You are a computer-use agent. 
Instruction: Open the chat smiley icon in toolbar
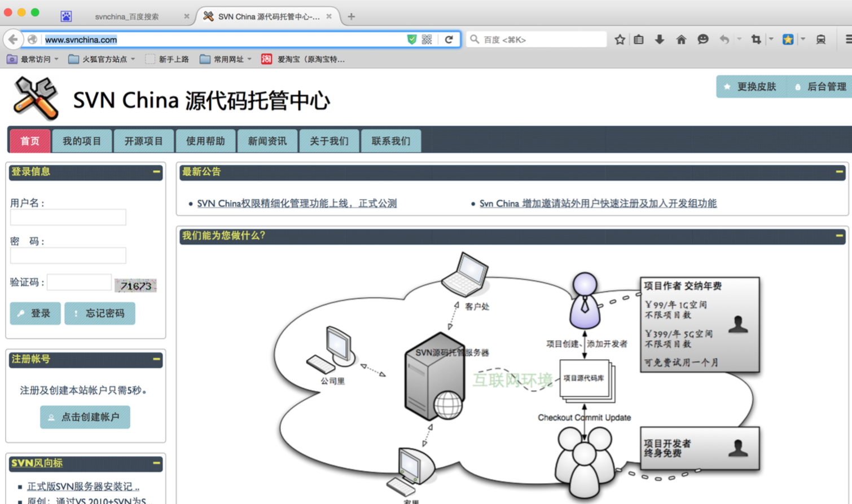[702, 39]
